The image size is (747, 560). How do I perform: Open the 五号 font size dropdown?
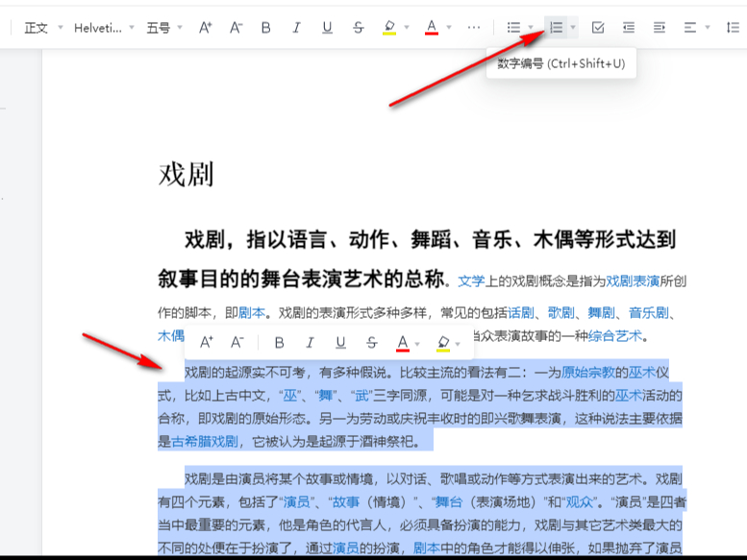pyautogui.click(x=163, y=28)
